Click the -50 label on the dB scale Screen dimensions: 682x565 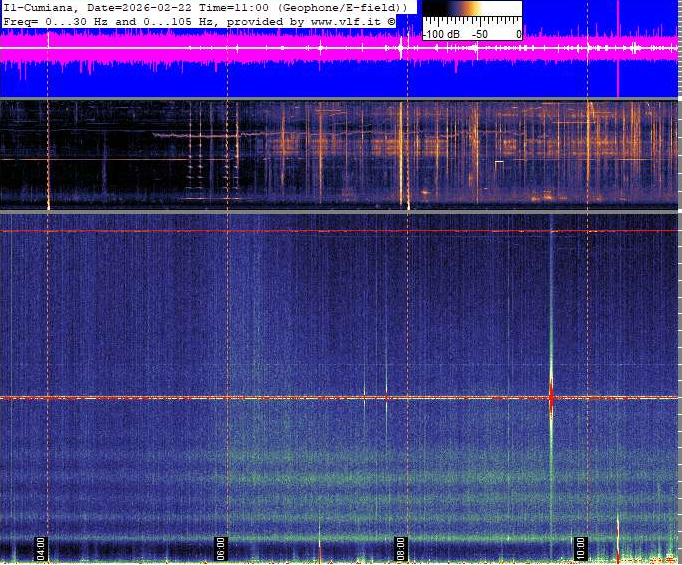(479, 33)
